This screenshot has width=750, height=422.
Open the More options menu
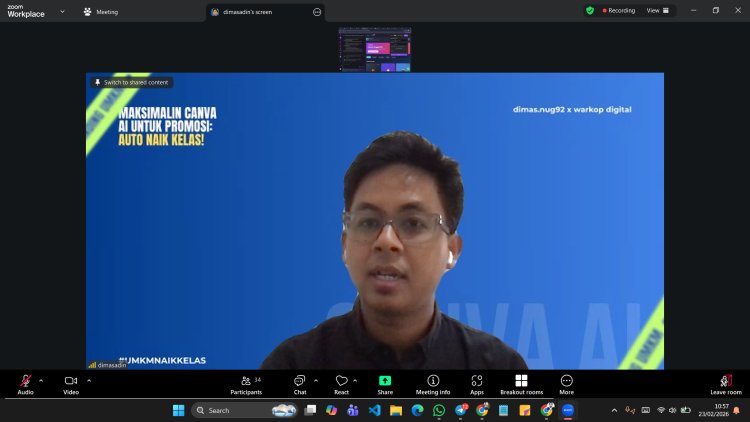(x=567, y=384)
